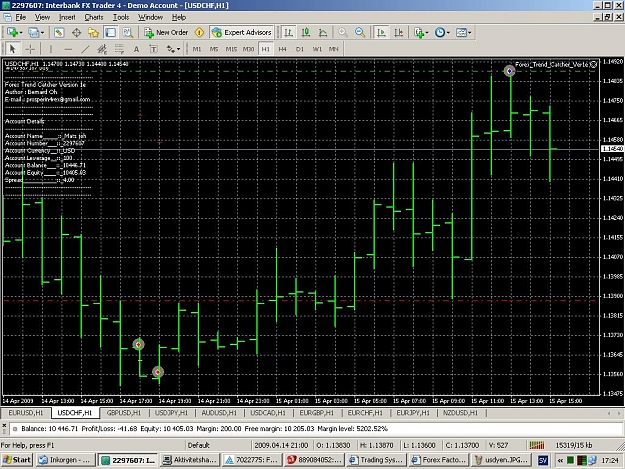
Task: Open the View menu
Action: point(42,18)
